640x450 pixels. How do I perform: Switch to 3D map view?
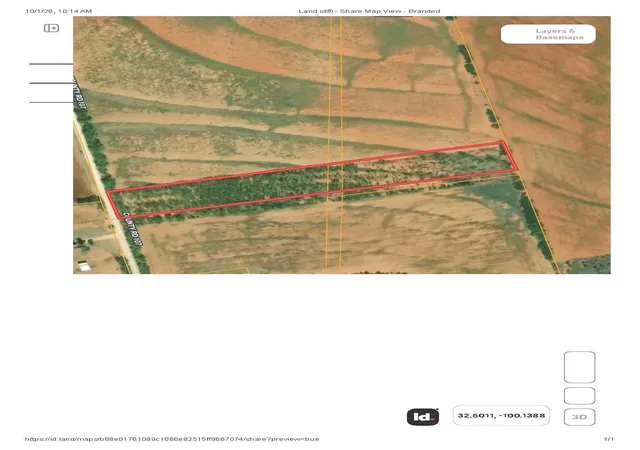click(x=579, y=417)
